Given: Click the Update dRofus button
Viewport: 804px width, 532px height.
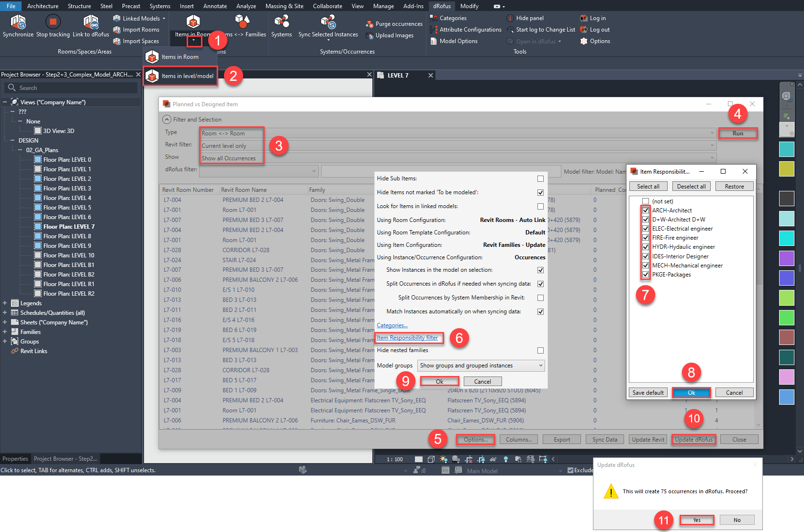Looking at the screenshot, I should 693,440.
